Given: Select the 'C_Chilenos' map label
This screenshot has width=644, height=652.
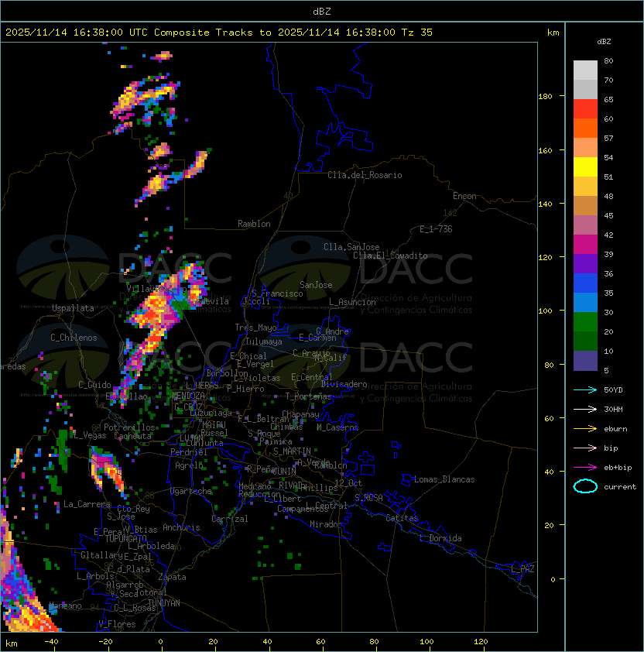Looking at the screenshot, I should click(74, 338).
